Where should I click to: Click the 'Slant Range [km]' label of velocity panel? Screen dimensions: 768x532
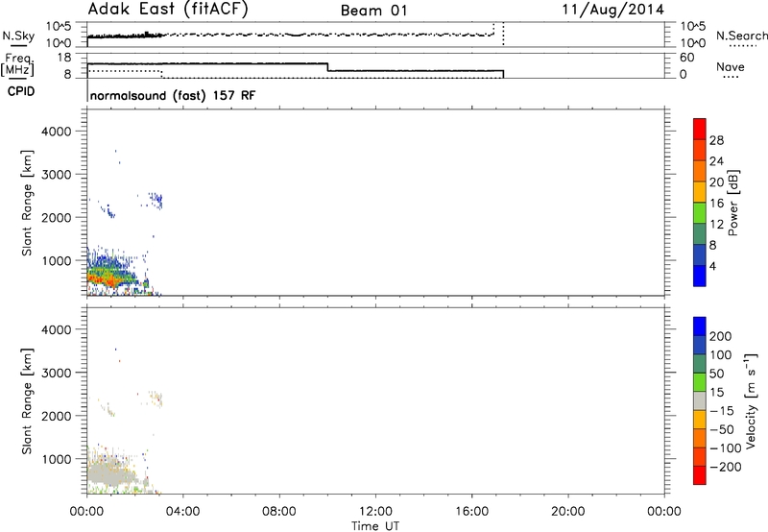coord(27,401)
